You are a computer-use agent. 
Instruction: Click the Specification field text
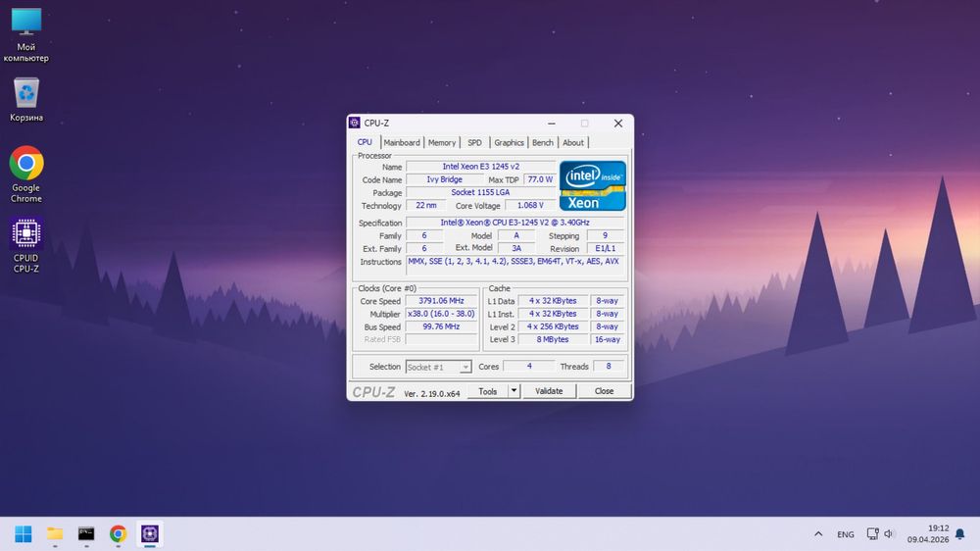[515, 223]
